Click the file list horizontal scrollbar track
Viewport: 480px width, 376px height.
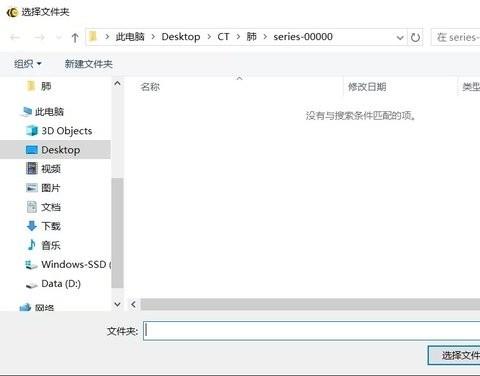pos(310,304)
